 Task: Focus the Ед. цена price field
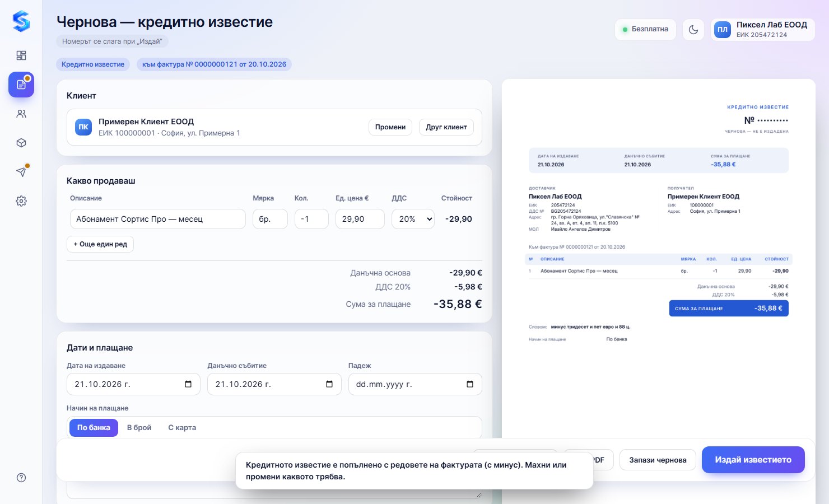[360, 219]
